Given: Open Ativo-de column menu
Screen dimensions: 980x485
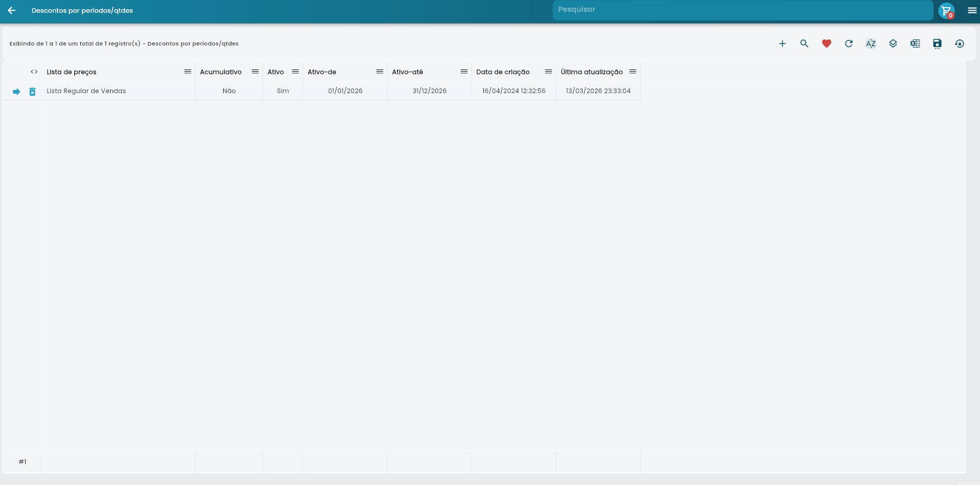Looking at the screenshot, I should 379,72.
